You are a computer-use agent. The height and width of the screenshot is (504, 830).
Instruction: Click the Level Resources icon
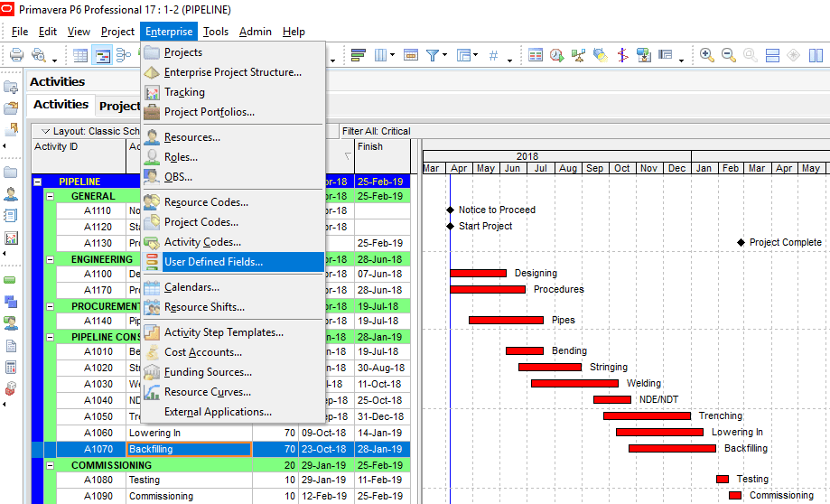click(x=579, y=55)
